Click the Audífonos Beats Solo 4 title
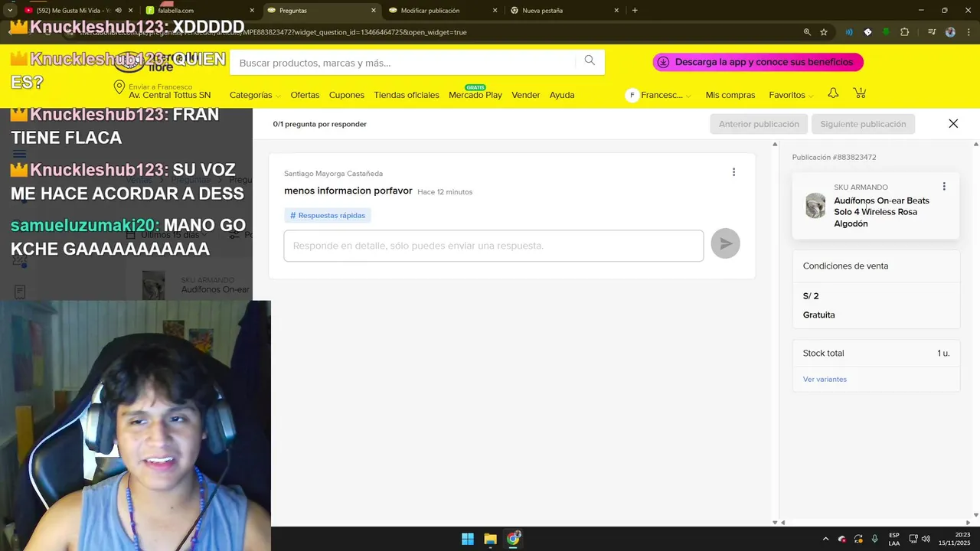This screenshot has width=980, height=551. tap(881, 212)
